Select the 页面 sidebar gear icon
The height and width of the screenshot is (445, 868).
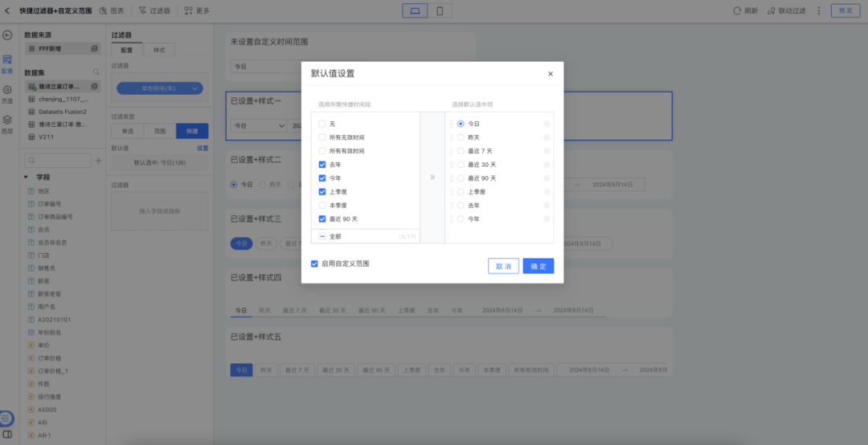coord(7,94)
